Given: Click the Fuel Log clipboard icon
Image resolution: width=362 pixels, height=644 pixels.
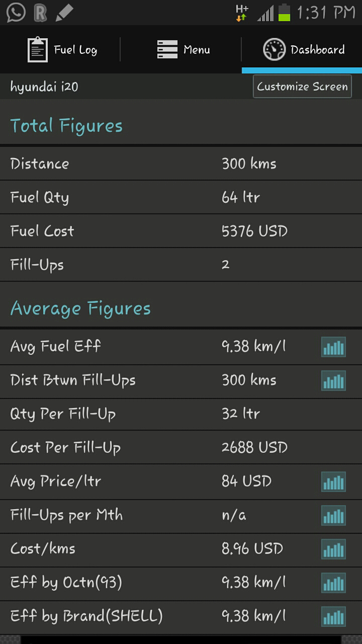Looking at the screenshot, I should [36, 49].
